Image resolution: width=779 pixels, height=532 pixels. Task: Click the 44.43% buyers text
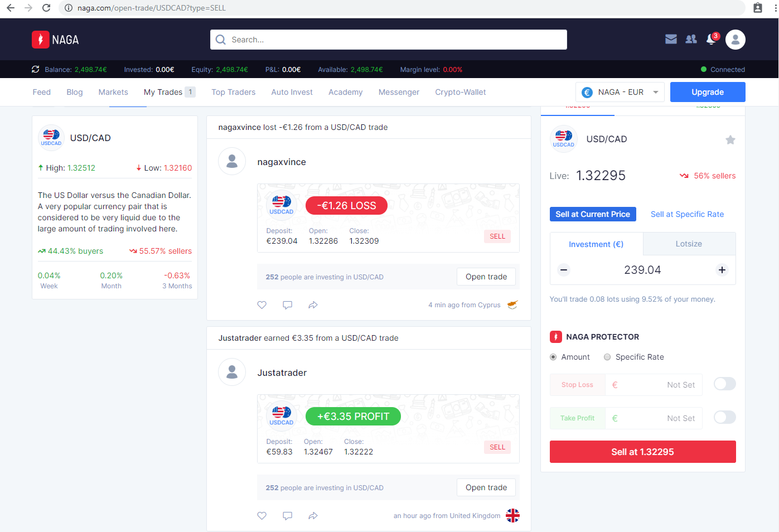pyautogui.click(x=70, y=251)
